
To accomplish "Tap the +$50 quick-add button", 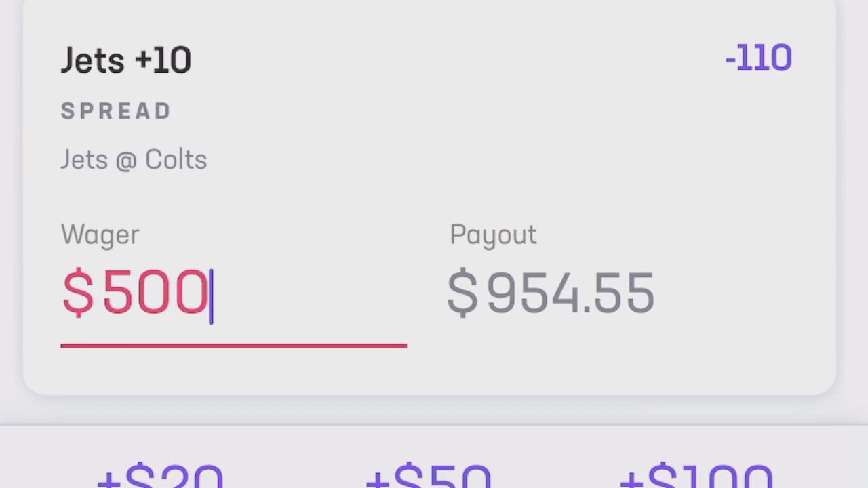I will click(428, 475).
